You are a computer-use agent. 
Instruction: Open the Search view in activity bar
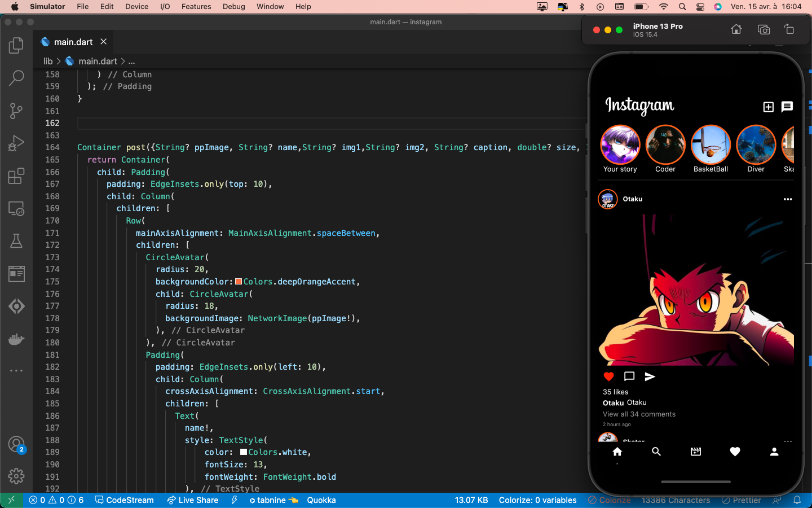pyautogui.click(x=16, y=78)
